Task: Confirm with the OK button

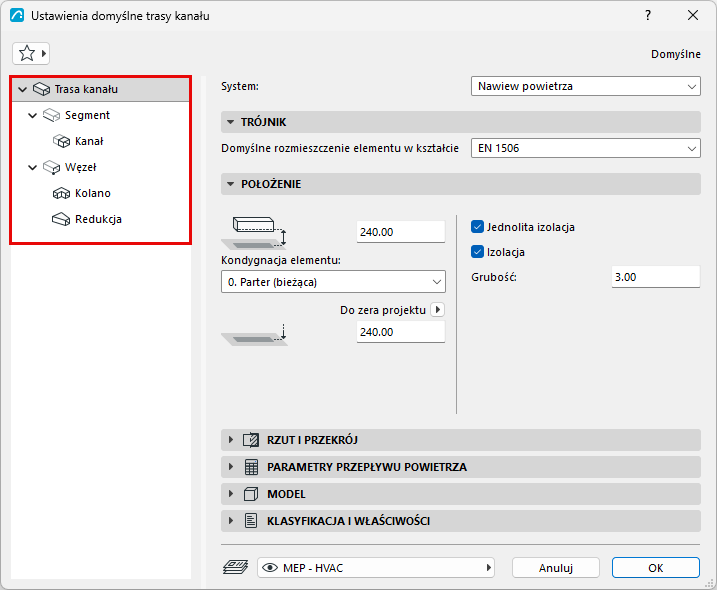Action: pyautogui.click(x=656, y=568)
